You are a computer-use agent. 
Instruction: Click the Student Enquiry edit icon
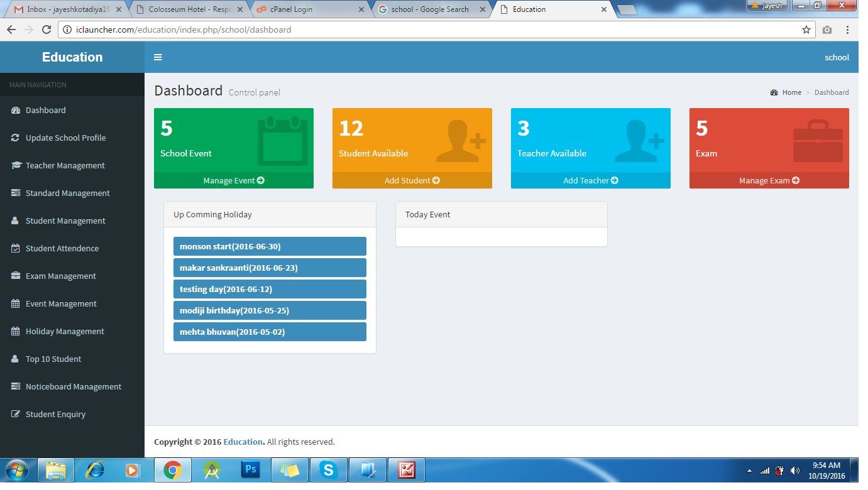tap(16, 414)
